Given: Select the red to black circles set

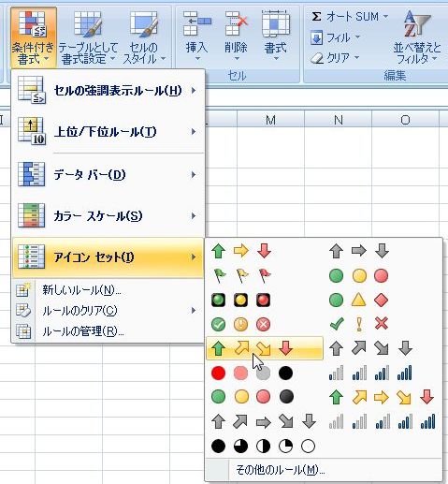Looking at the screenshot, I should coord(252,373).
